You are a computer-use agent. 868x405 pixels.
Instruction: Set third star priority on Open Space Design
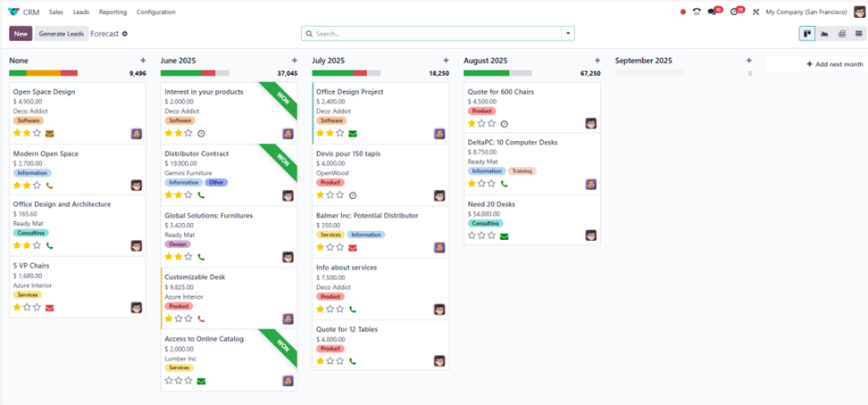37,133
